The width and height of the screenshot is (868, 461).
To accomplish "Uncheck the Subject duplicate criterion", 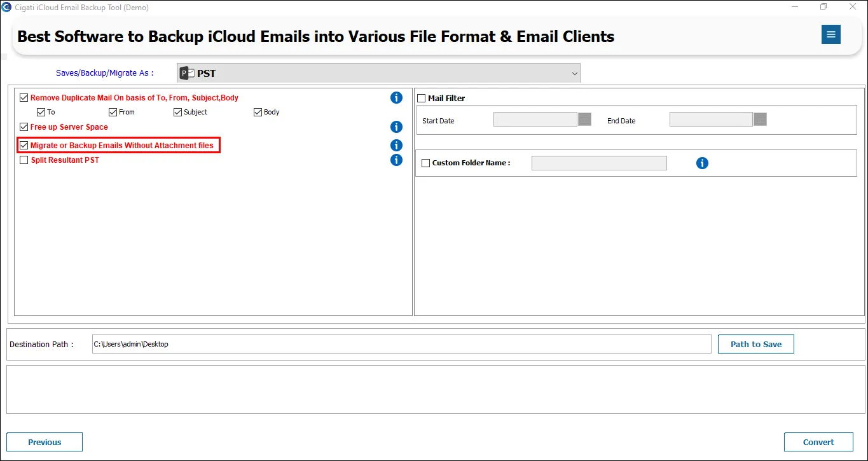I will (x=178, y=112).
